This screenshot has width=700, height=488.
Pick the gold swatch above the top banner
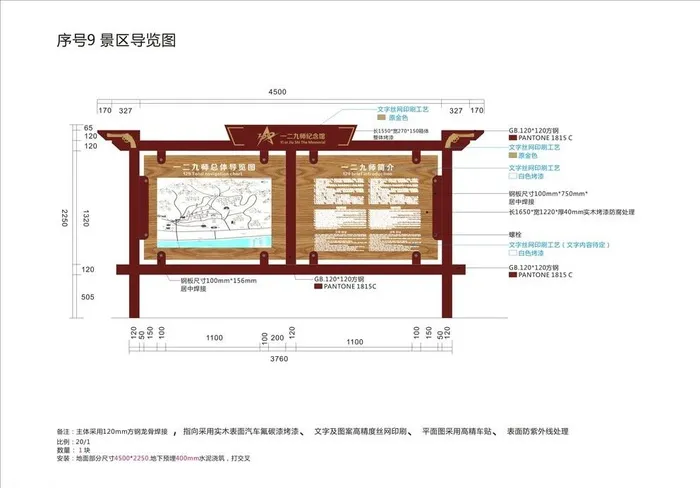click(381, 118)
